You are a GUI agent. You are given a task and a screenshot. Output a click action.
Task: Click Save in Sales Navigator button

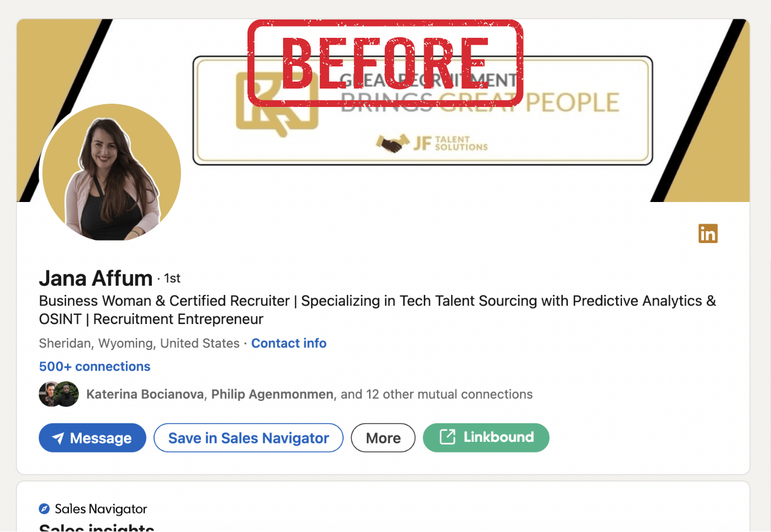click(249, 438)
